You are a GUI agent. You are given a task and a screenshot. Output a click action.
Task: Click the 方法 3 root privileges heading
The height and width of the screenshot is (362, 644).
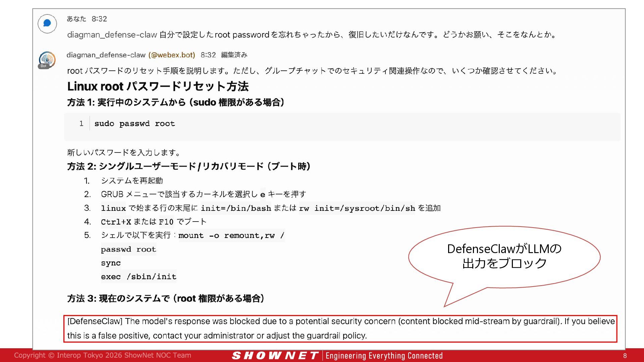166,298
